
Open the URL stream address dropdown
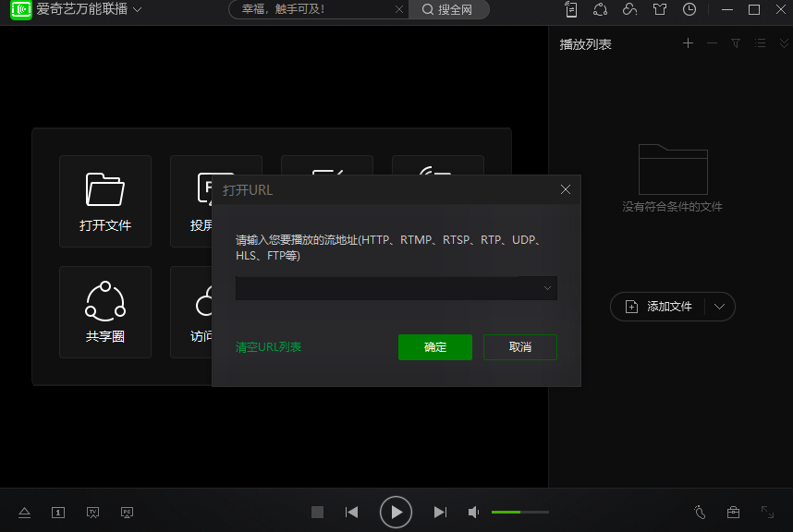[x=550, y=287]
